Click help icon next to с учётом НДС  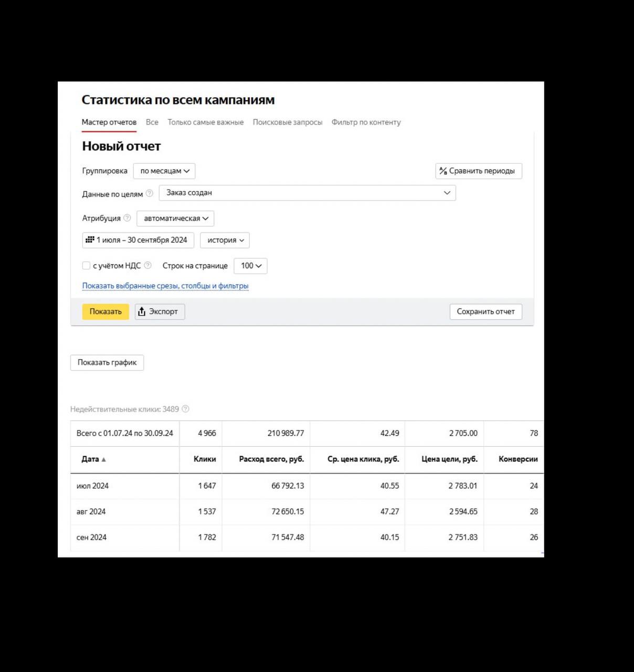tap(147, 265)
